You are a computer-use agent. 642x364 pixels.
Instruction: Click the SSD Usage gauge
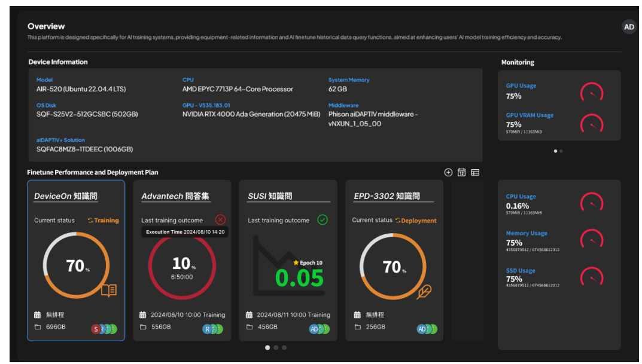(x=592, y=277)
